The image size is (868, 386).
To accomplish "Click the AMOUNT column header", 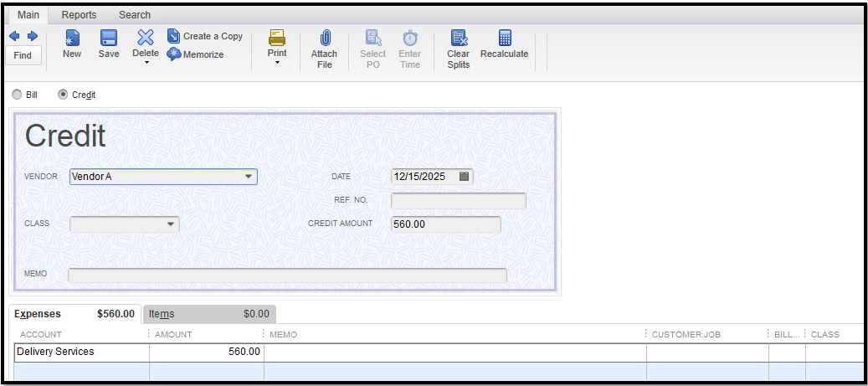I will [x=173, y=334].
